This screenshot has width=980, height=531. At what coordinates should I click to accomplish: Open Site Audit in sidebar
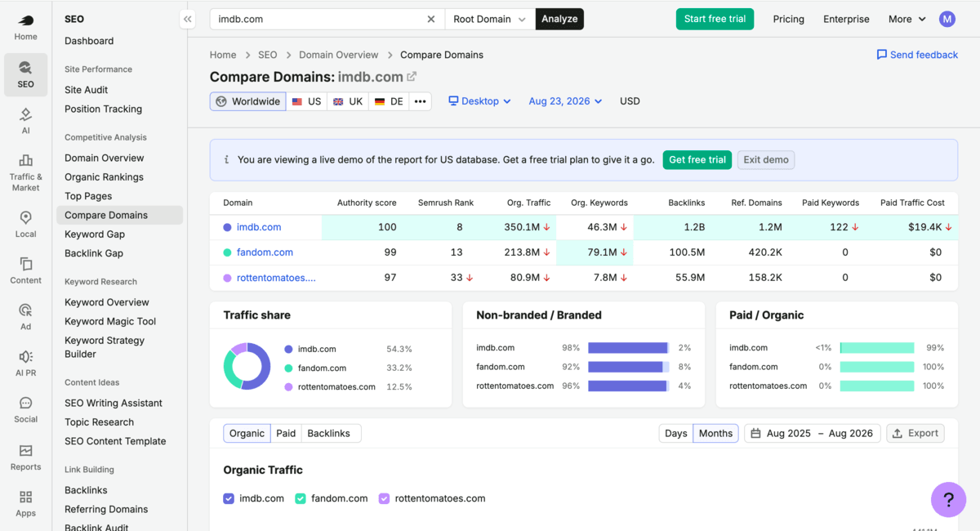click(87, 90)
